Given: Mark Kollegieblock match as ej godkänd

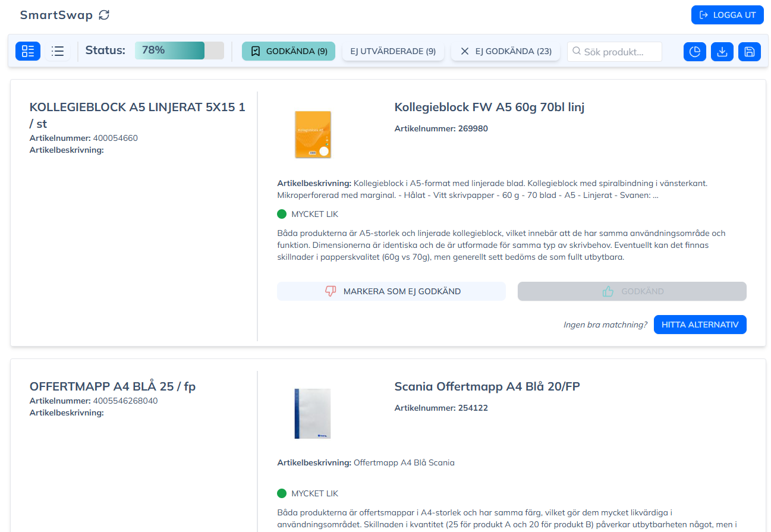Looking at the screenshot, I should [391, 291].
